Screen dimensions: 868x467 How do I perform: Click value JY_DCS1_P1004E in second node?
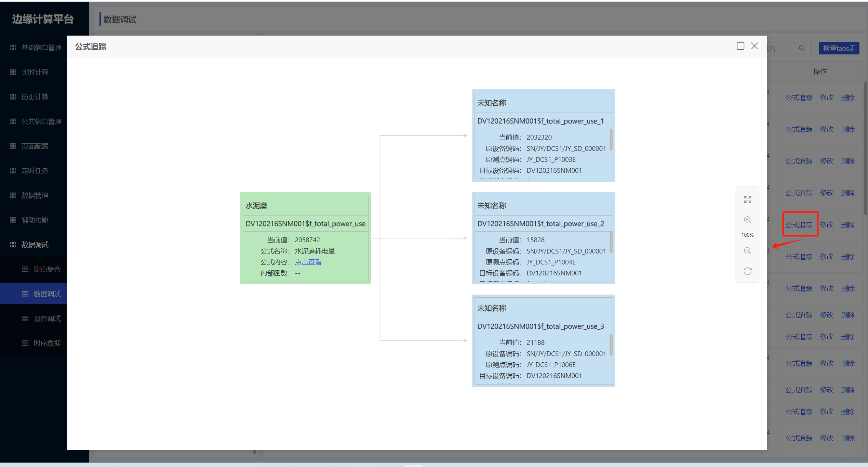click(551, 262)
